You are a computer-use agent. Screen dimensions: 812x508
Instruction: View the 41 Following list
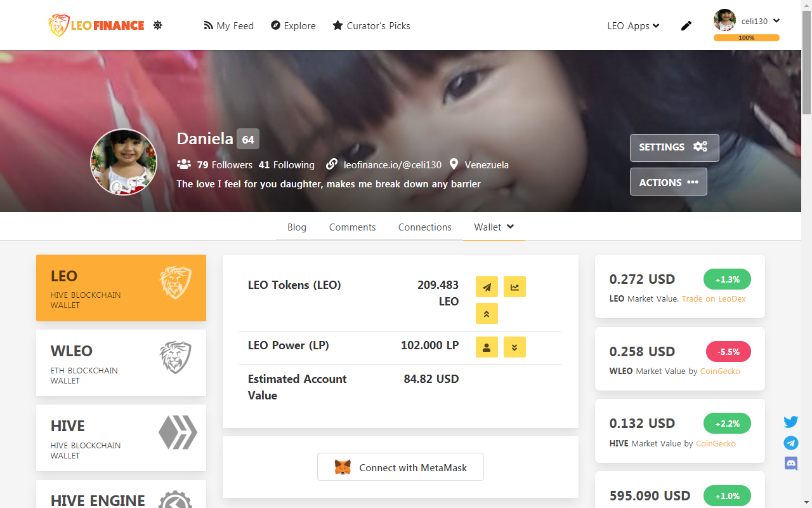tap(286, 165)
